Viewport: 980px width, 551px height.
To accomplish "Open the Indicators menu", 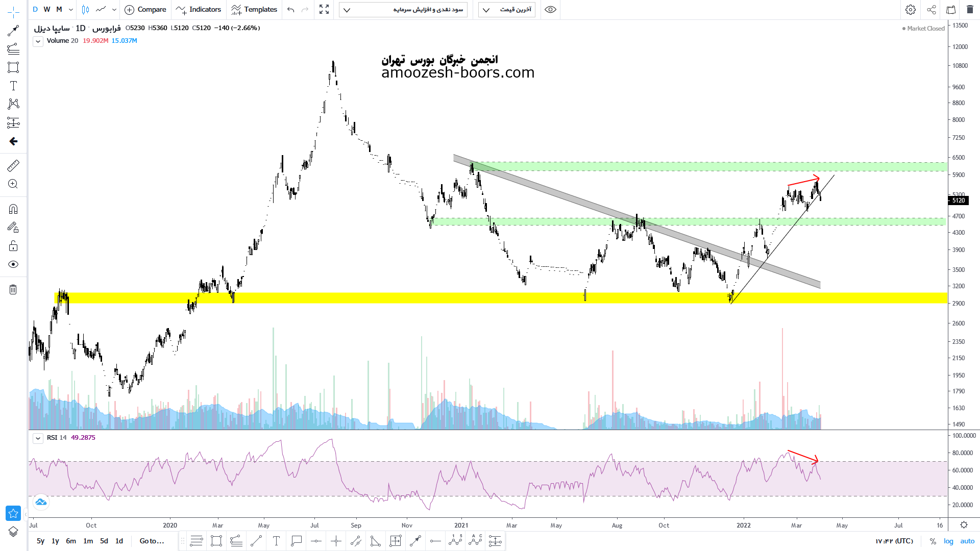I will [x=199, y=10].
